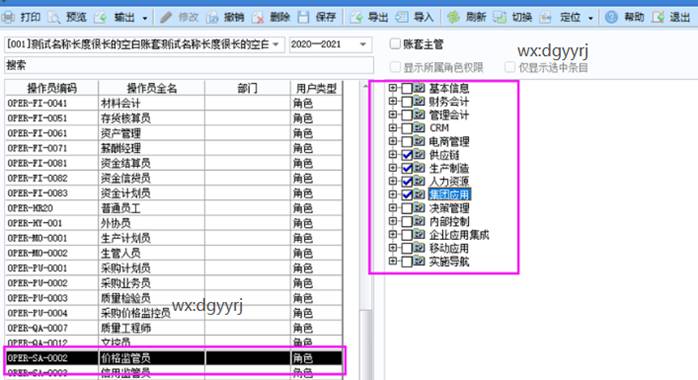Click the 切换 switch toolbar icon

(499, 17)
